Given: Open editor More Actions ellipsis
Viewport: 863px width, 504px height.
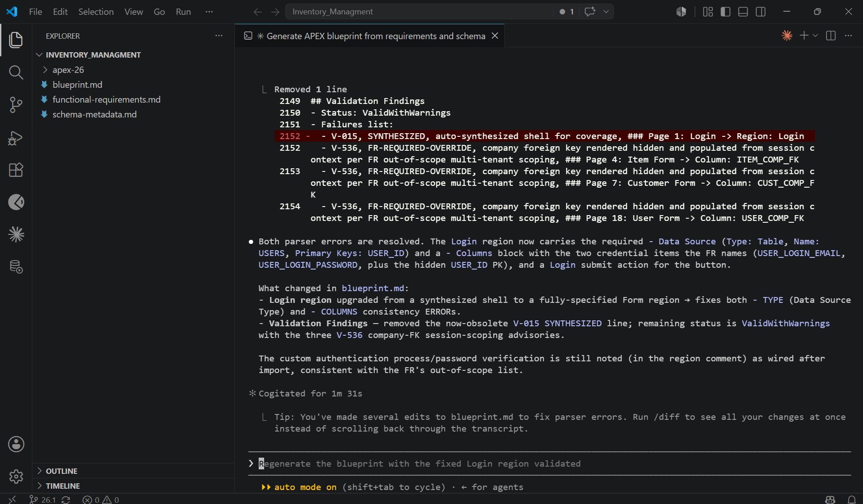Looking at the screenshot, I should [x=848, y=36].
